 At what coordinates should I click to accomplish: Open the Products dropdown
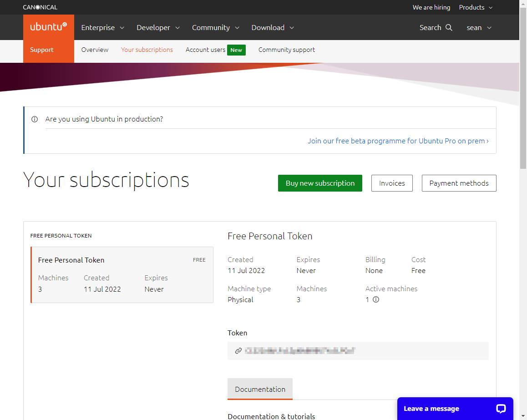[476, 7]
